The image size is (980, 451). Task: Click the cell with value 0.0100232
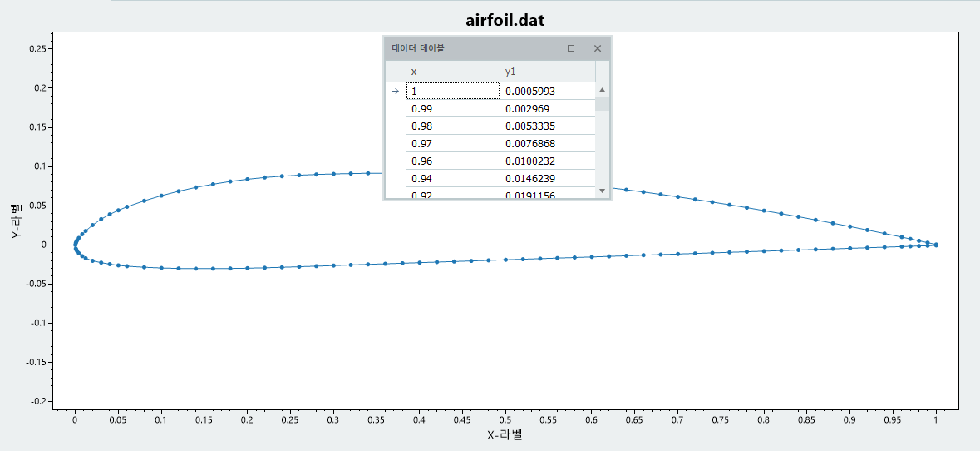pyautogui.click(x=548, y=161)
